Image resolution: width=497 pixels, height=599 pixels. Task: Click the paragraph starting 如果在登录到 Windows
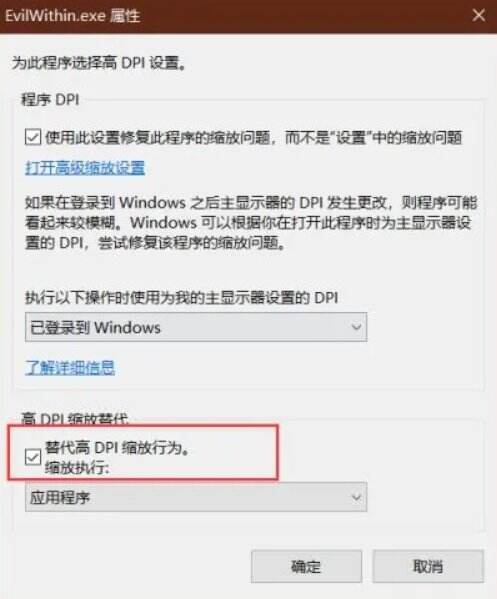tap(251, 222)
